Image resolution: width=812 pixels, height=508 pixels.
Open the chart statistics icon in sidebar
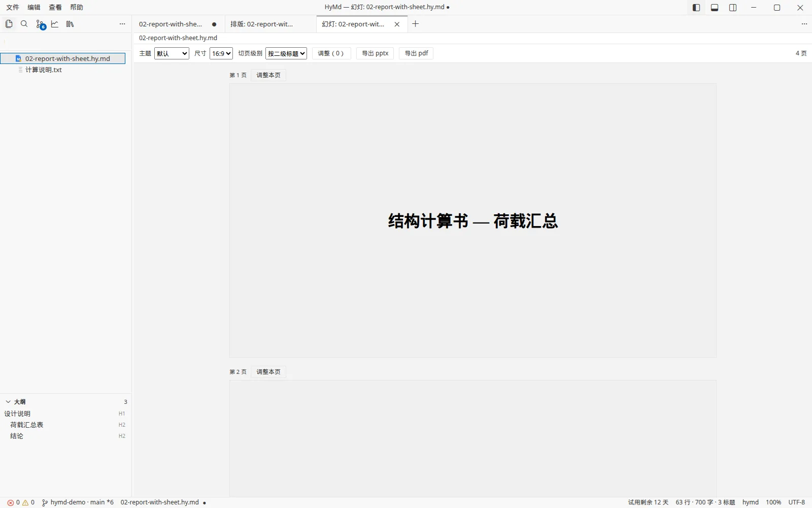(x=55, y=24)
